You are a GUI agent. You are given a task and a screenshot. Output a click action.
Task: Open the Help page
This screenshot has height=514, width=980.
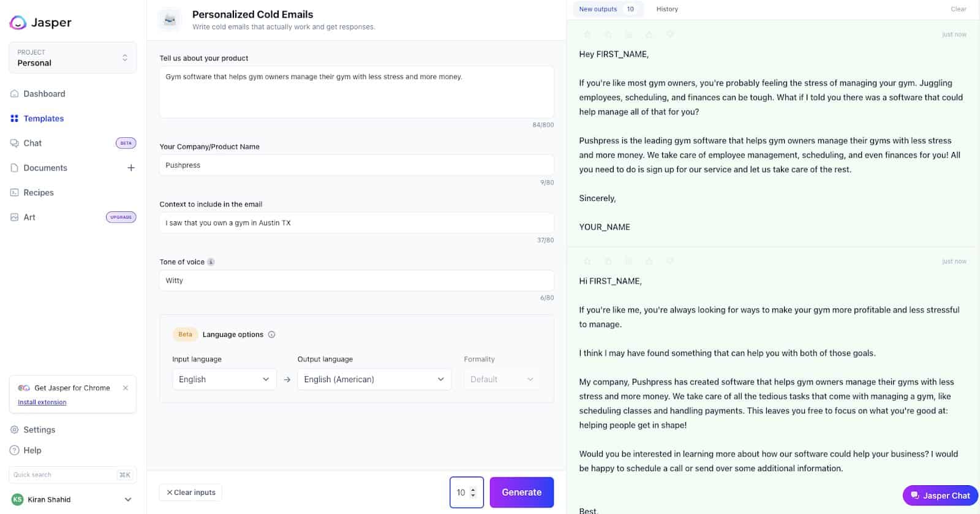click(32, 450)
